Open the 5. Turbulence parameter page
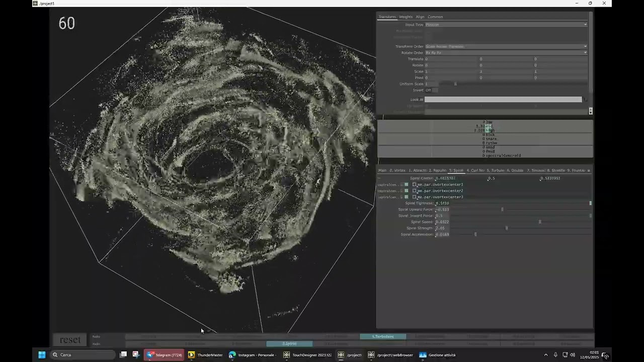The image size is (644, 362). coord(496,170)
